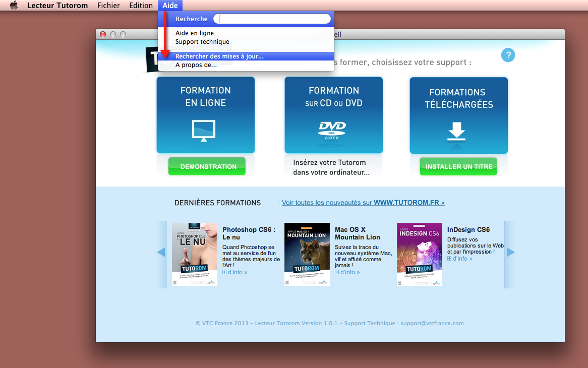
Task: Click the green DEMONSTRATION button
Action: 207,166
